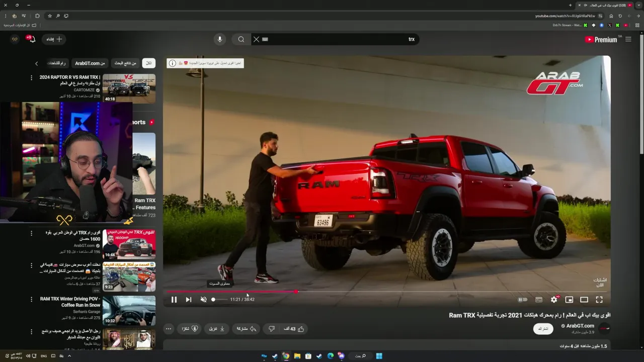Select the 'رام للشاحنات' chip
Screen dimensions: 644x362
[57, 63]
